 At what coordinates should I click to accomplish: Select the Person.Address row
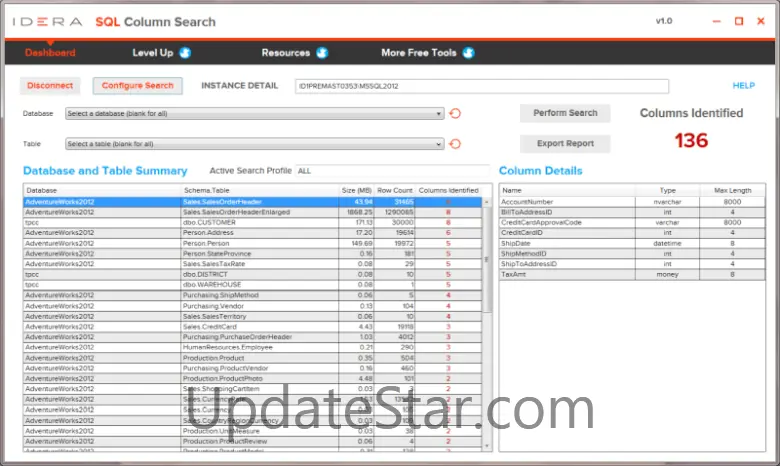[x=253, y=233]
